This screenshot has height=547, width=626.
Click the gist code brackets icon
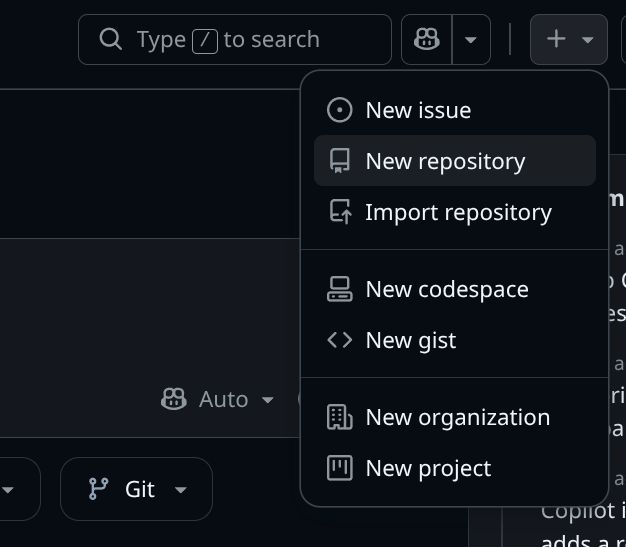[x=339, y=340]
